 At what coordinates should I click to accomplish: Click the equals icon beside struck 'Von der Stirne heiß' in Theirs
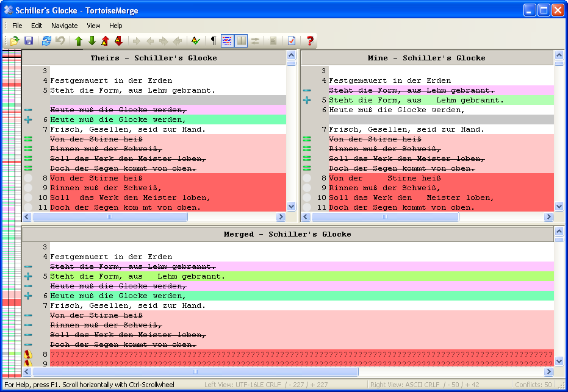coord(28,139)
